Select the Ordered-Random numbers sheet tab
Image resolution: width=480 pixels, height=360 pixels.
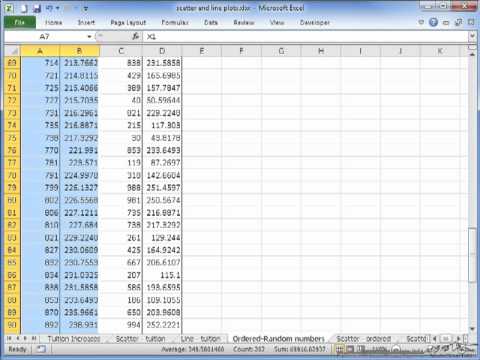(278, 339)
